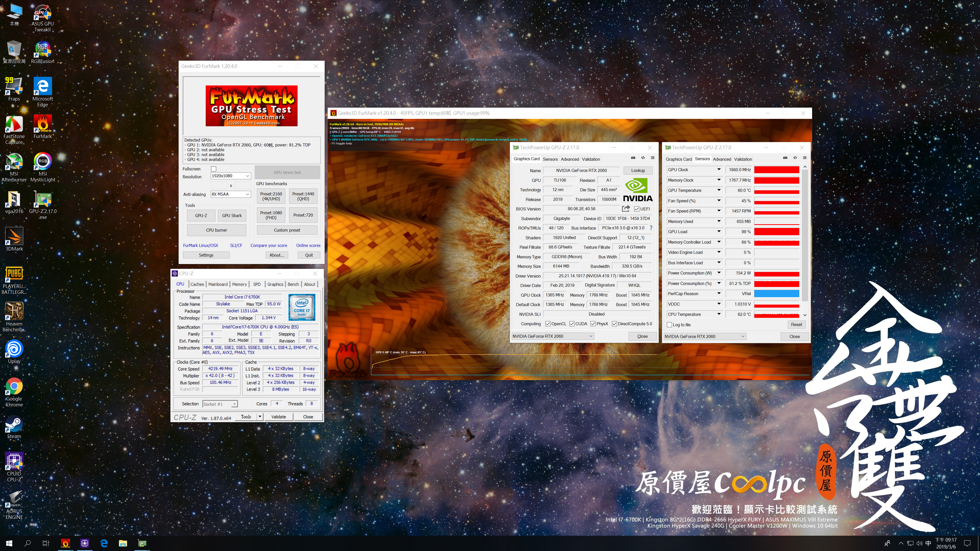Open Bench tab in CPU-Z
980x551 pixels.
[293, 284]
